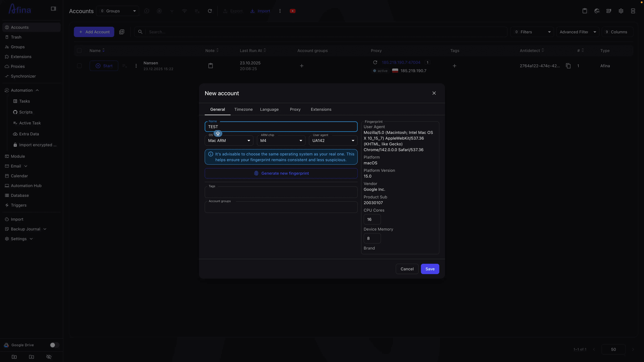The image size is (644, 362).
Task: Click the Save button in the dialog
Action: tap(430, 269)
